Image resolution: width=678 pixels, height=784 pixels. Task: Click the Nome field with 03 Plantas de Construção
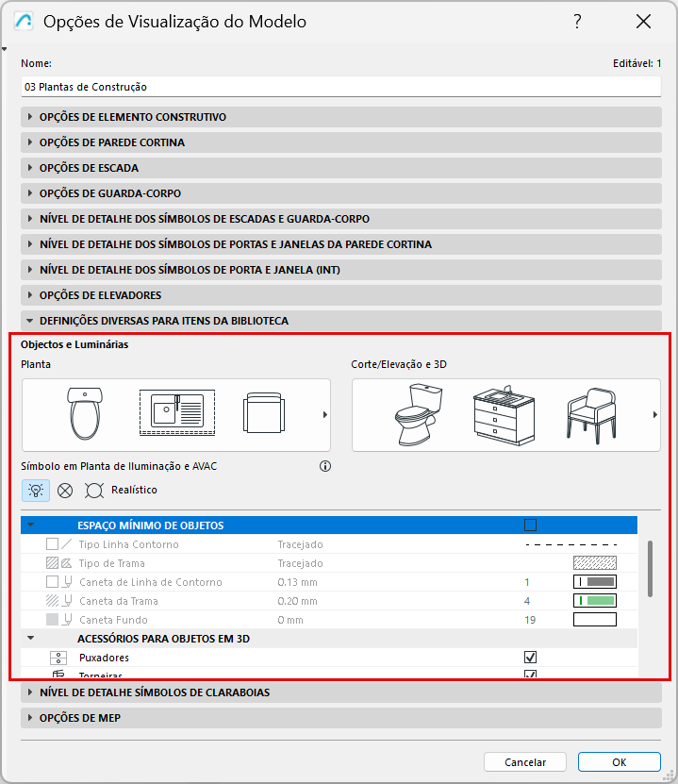341,87
